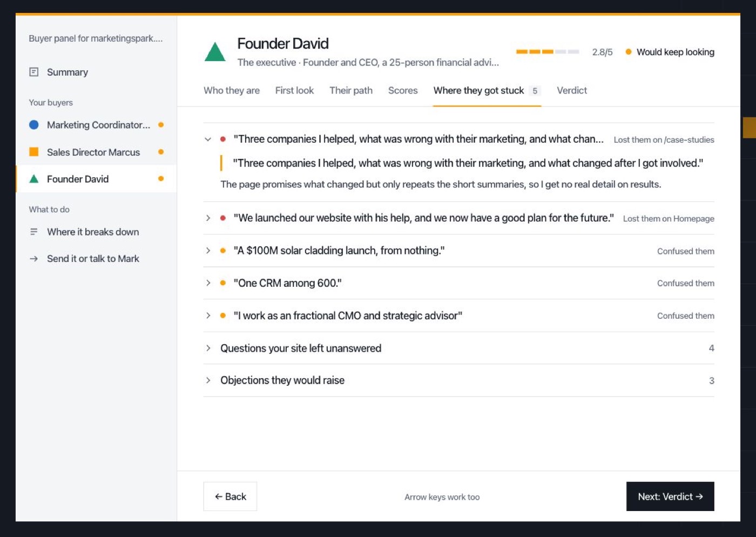756x537 pixels.
Task: Go to the Their path tab
Action: coord(351,91)
